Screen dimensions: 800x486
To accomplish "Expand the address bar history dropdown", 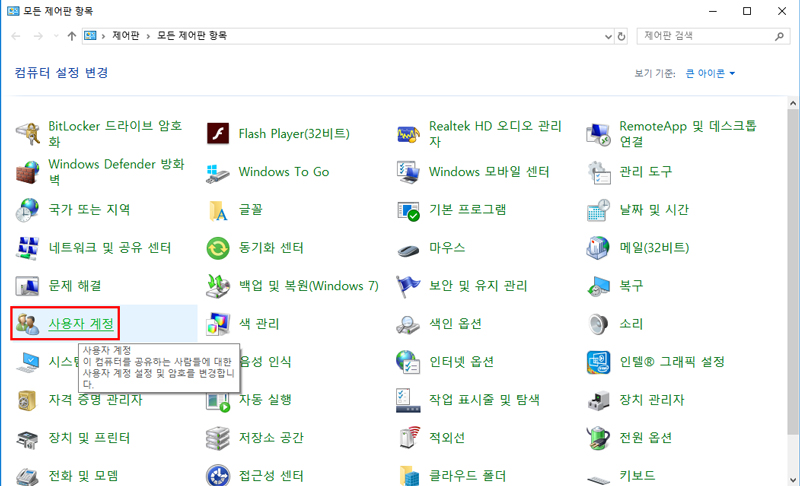I will [608, 36].
